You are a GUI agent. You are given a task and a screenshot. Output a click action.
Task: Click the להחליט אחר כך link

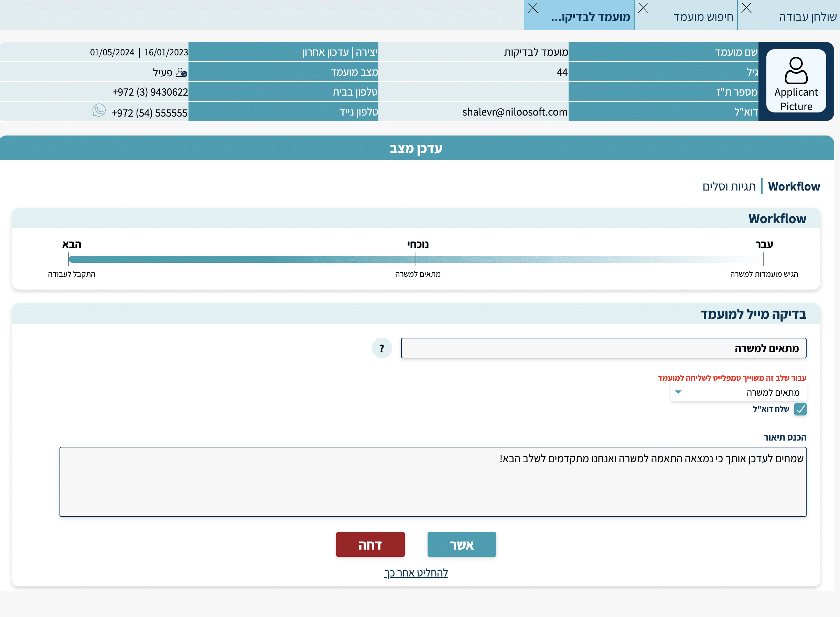point(416,573)
